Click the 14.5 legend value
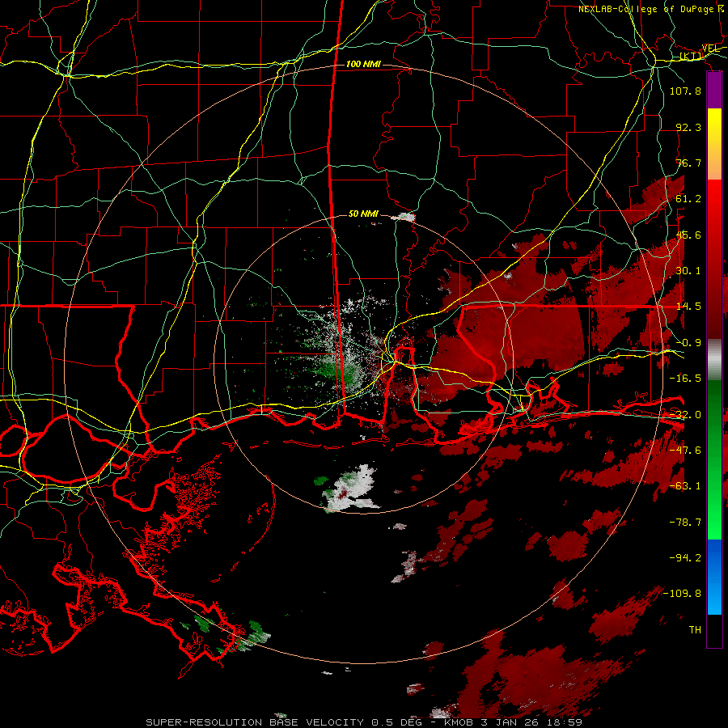This screenshot has height=728, width=728. pyautogui.click(x=688, y=307)
